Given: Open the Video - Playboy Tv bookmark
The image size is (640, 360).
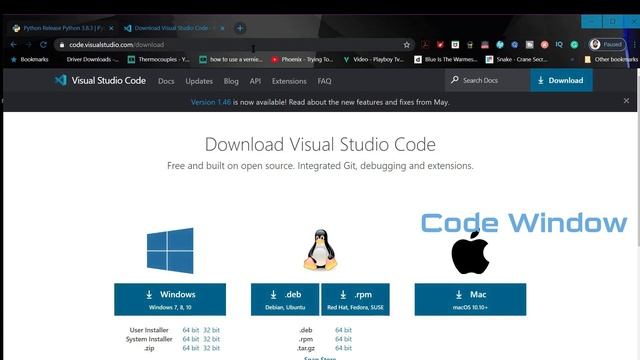Looking at the screenshot, I should (374, 59).
